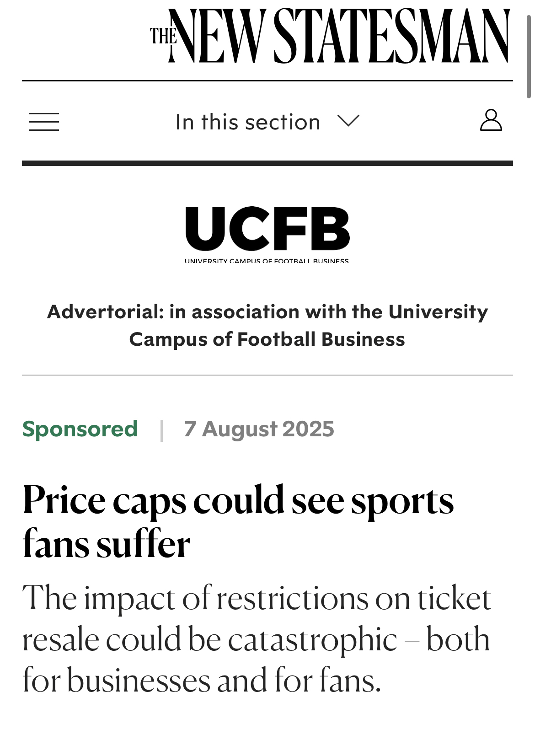Click the page scrollbar on the right edge
Image resolution: width=535 pixels, height=756 pixels.
(x=529, y=57)
